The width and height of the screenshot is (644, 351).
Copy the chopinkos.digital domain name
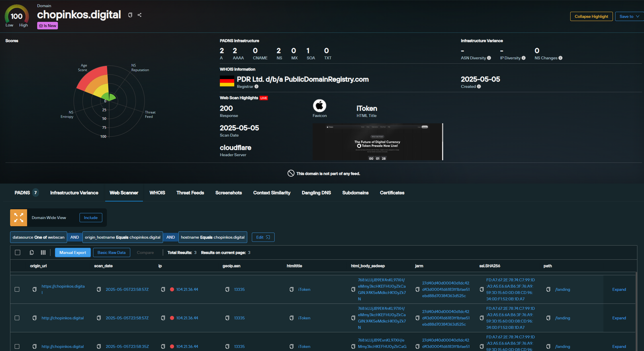(130, 15)
